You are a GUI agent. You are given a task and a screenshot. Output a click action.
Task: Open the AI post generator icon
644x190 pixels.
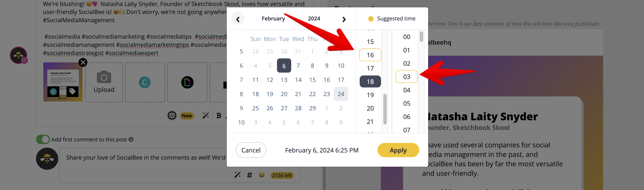click(172, 116)
